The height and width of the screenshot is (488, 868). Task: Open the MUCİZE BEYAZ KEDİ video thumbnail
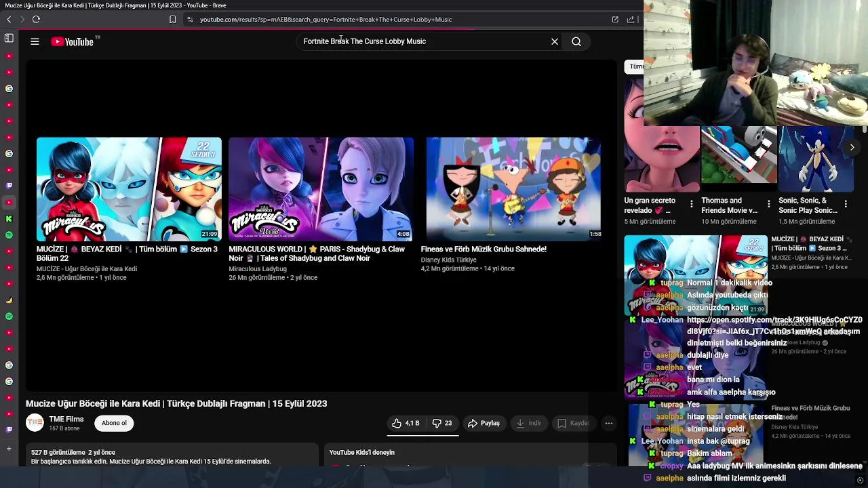point(129,189)
